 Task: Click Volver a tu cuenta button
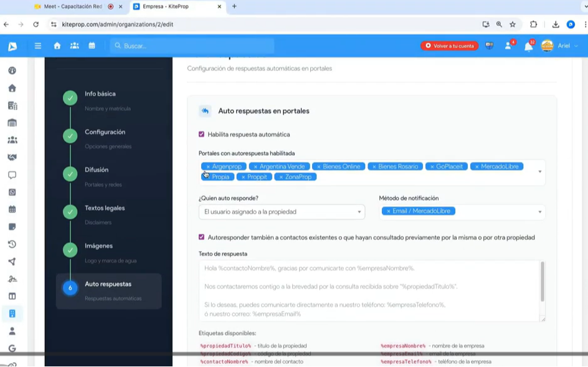[449, 45]
